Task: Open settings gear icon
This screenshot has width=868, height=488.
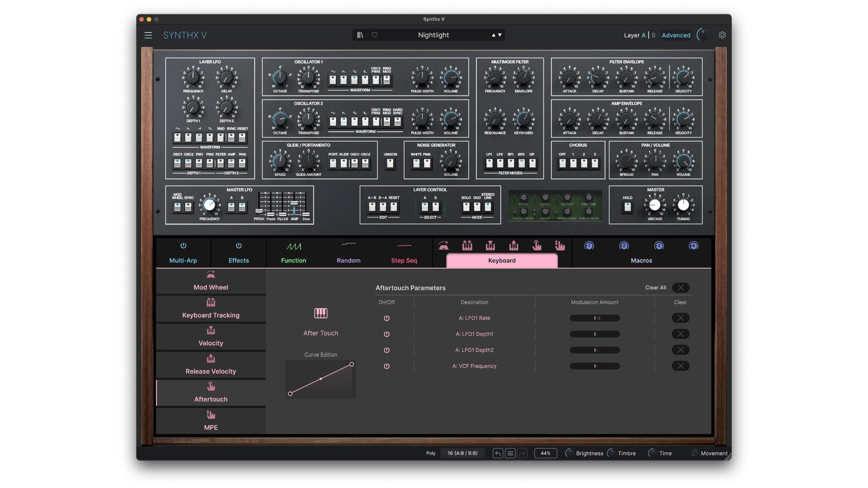Action: click(722, 35)
